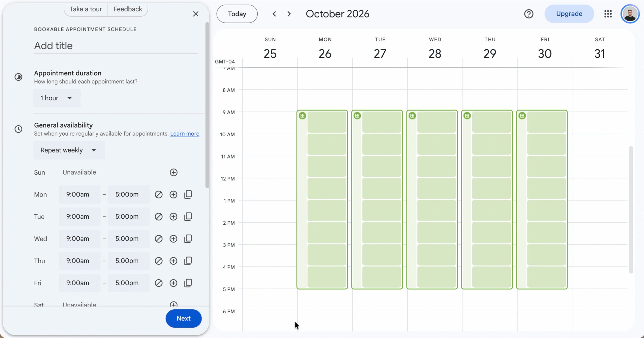Mark Tuesday as unavailable

click(158, 217)
